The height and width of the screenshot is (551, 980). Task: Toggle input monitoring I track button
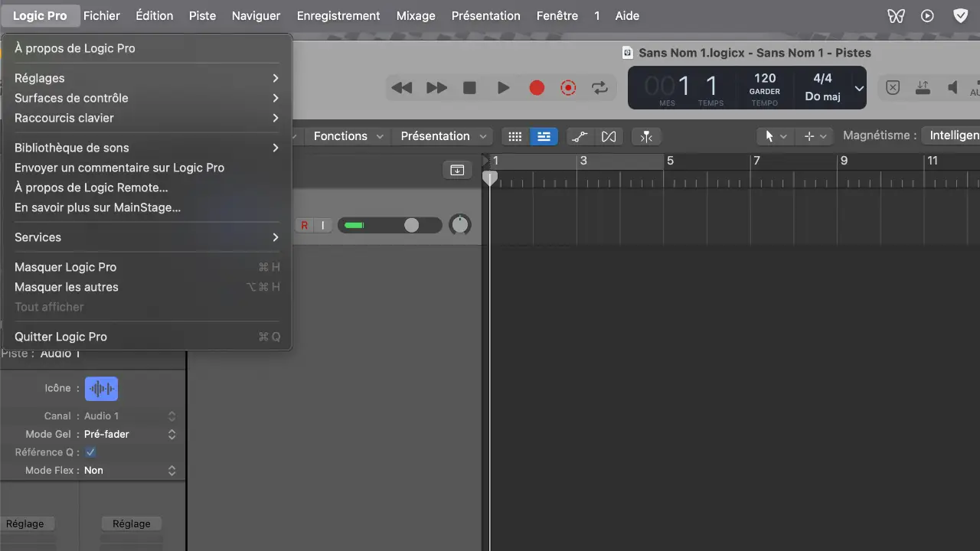(x=323, y=225)
